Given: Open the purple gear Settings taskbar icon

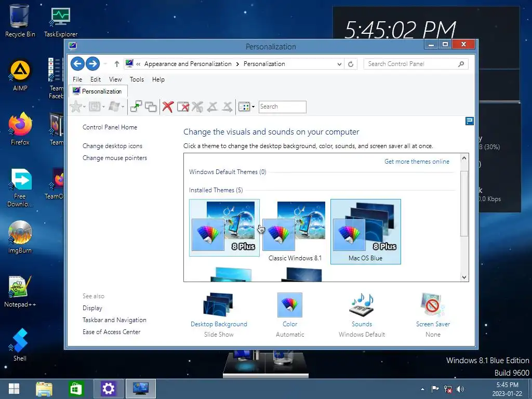Looking at the screenshot, I should (109, 389).
